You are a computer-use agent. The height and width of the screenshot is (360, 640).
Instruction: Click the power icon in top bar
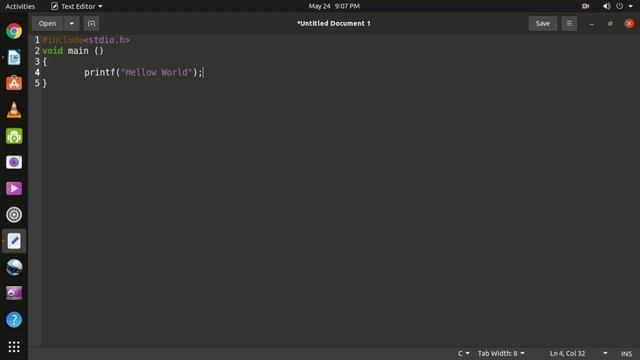point(620,6)
